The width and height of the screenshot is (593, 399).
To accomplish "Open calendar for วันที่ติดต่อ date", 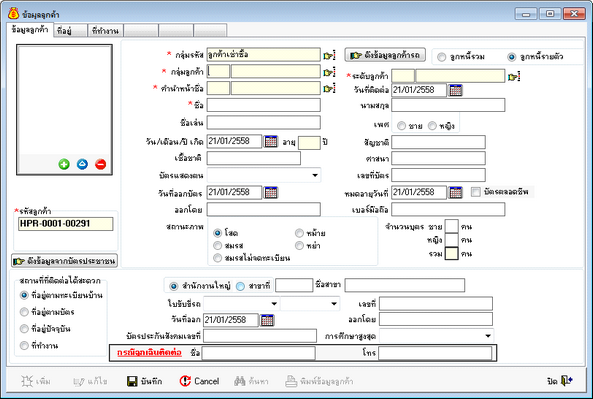I will [455, 90].
